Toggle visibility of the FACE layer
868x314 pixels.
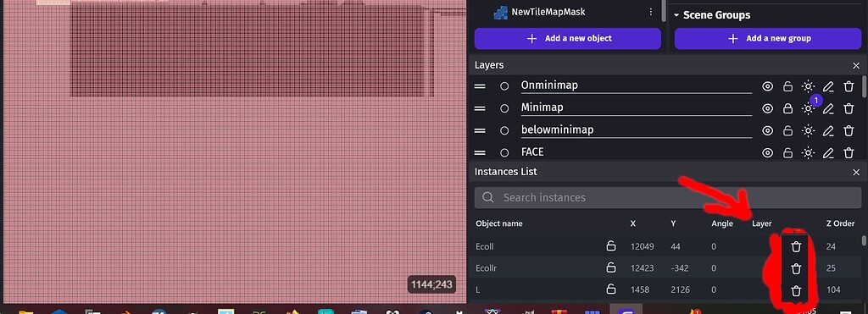tap(767, 152)
